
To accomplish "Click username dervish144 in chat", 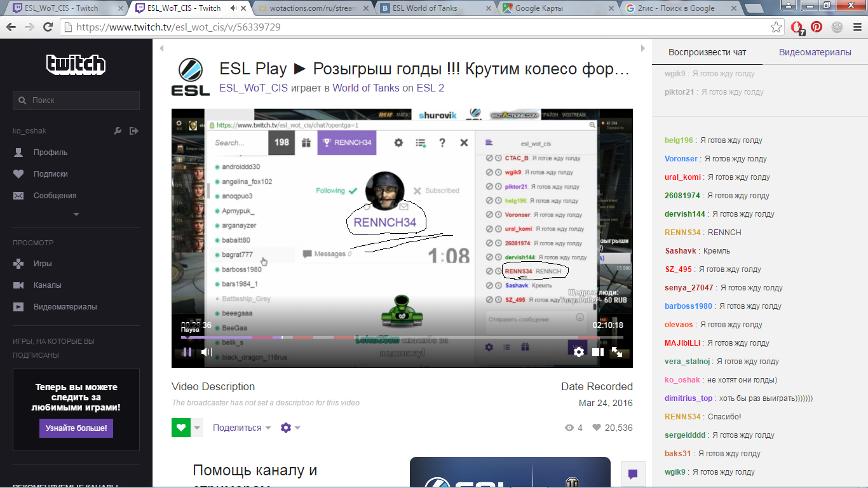I will pos(685,214).
